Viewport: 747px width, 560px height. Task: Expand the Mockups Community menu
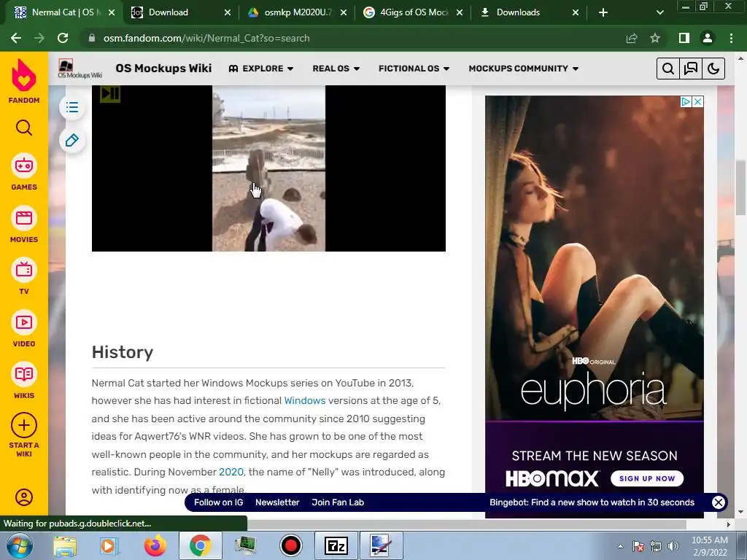coord(524,69)
